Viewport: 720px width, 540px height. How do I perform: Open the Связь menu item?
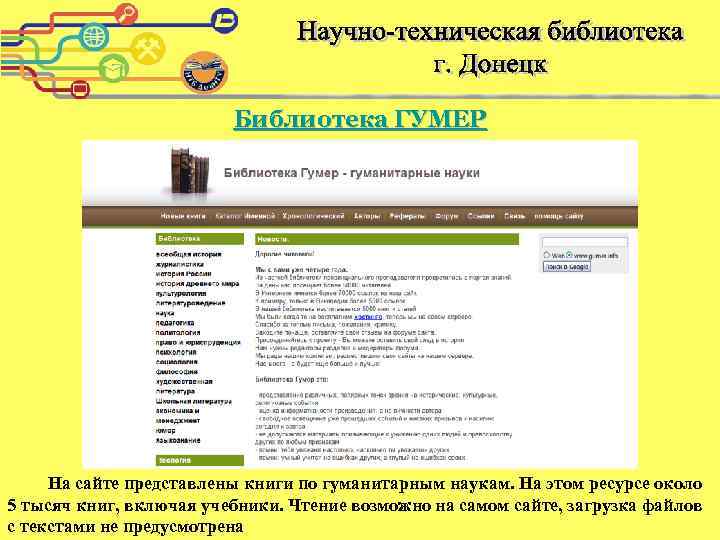coord(514,216)
